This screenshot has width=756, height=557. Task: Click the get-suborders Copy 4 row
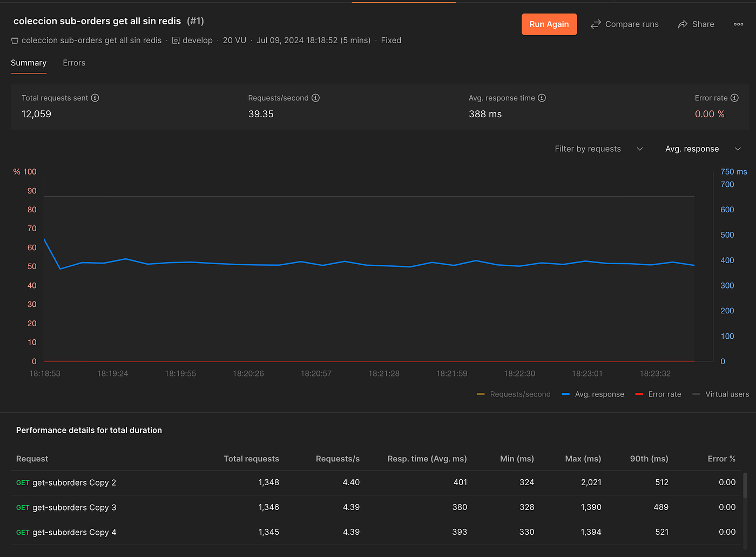click(x=376, y=532)
